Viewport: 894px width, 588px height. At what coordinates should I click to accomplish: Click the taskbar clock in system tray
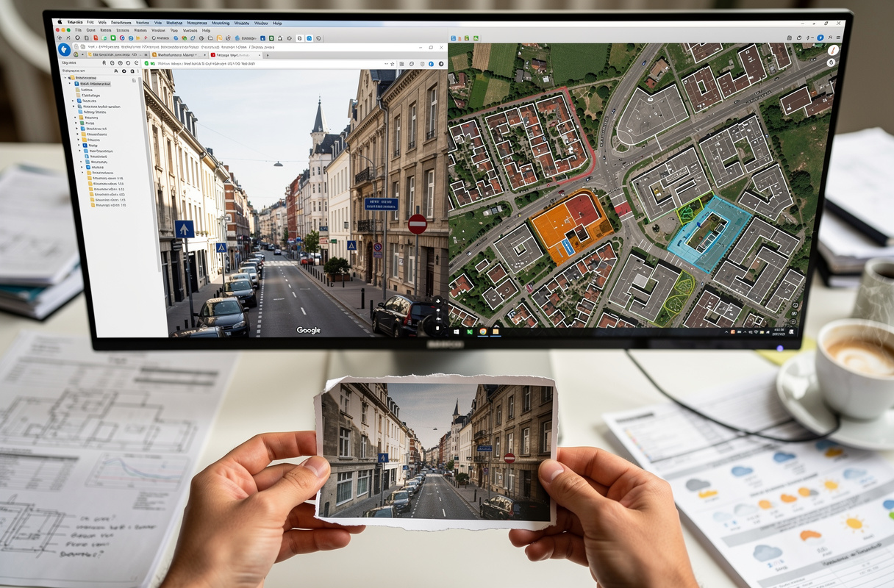click(779, 331)
